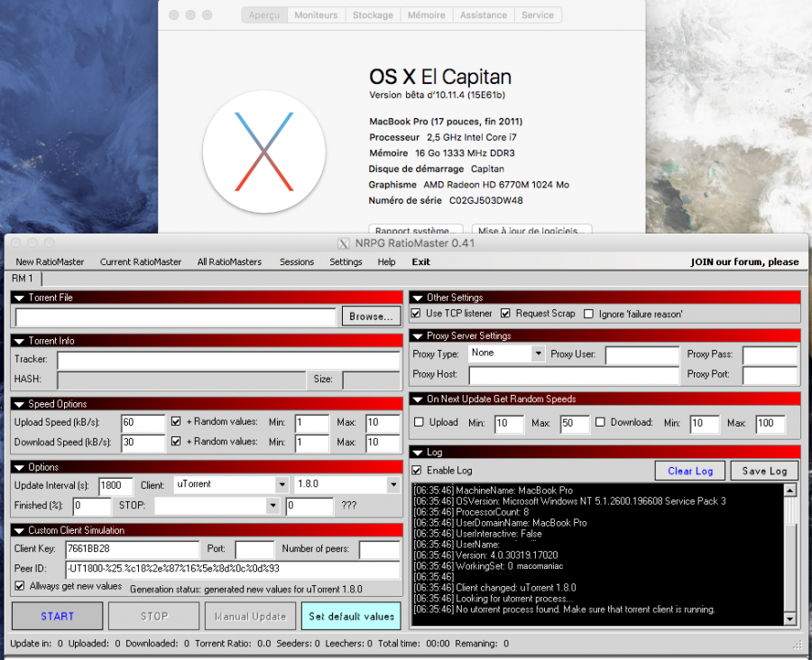Click the Client Key field
This screenshot has width=812, height=660.
132,549
